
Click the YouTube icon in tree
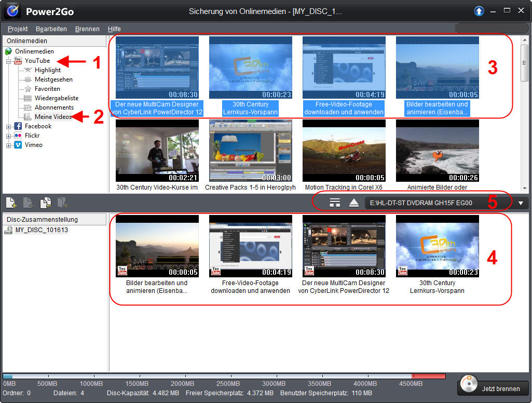coord(18,61)
